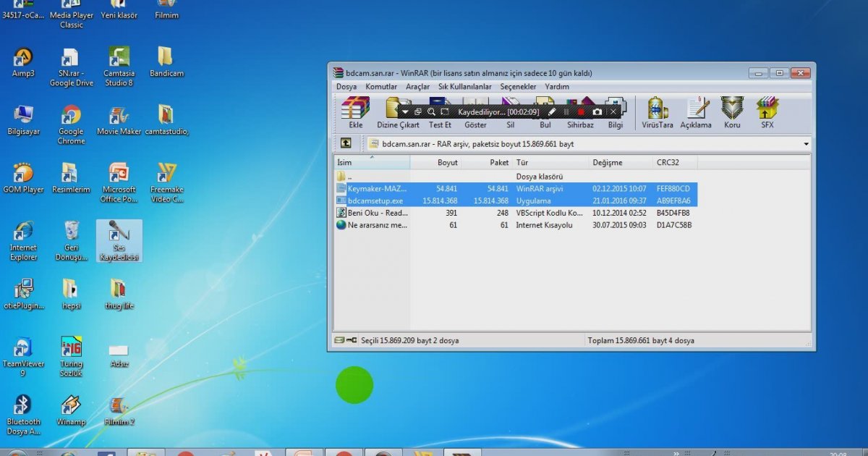Select the Resimlerim desktop shortcut
Viewport: 868px width, 456px height.
[x=71, y=179]
